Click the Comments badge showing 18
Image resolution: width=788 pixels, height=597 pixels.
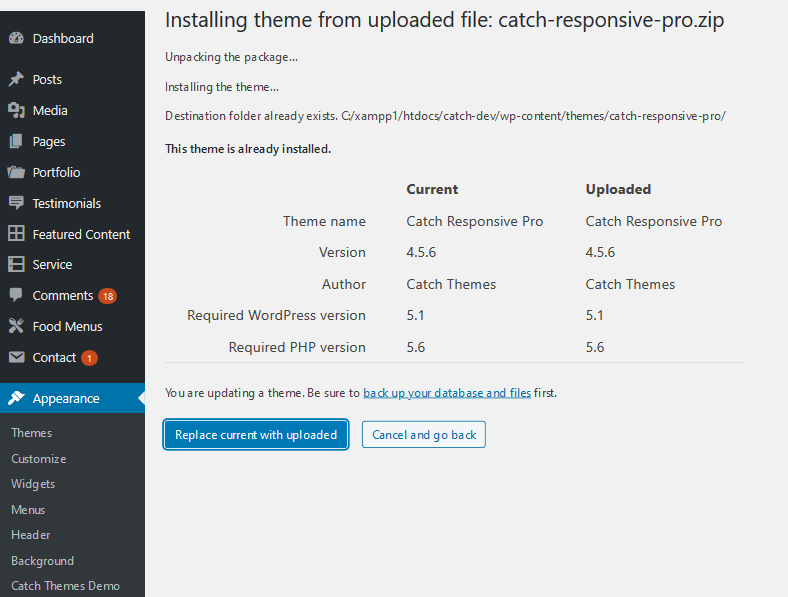click(108, 296)
